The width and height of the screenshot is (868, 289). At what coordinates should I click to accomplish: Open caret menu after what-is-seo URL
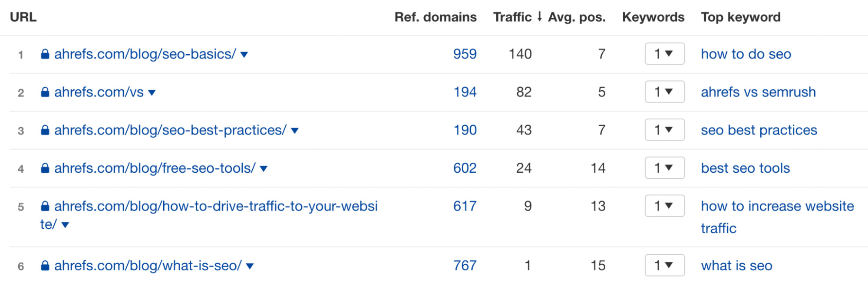click(x=250, y=266)
